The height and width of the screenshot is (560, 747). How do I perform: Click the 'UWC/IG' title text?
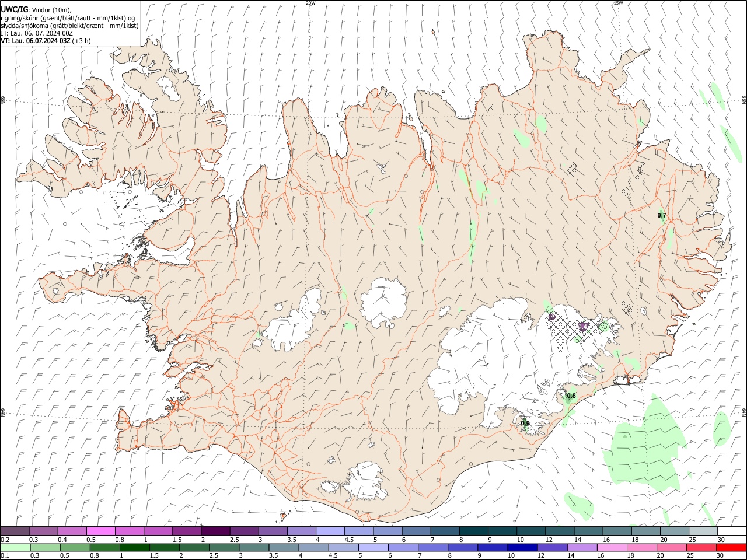(x=14, y=9)
